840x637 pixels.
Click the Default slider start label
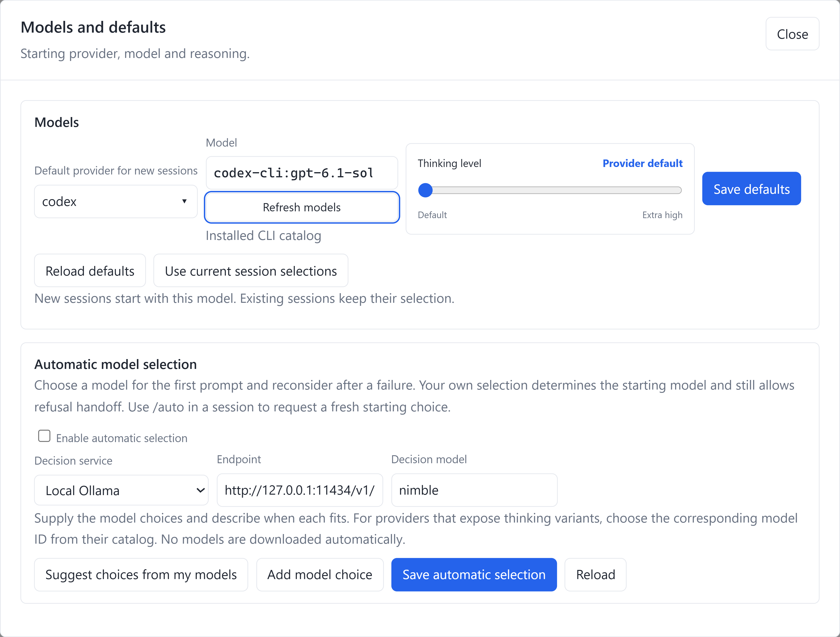(x=432, y=215)
